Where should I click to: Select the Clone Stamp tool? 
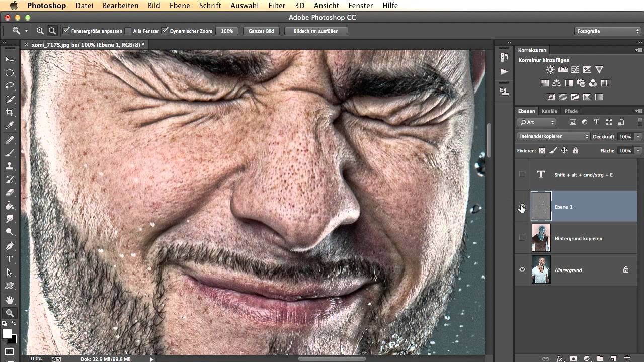tap(9, 166)
